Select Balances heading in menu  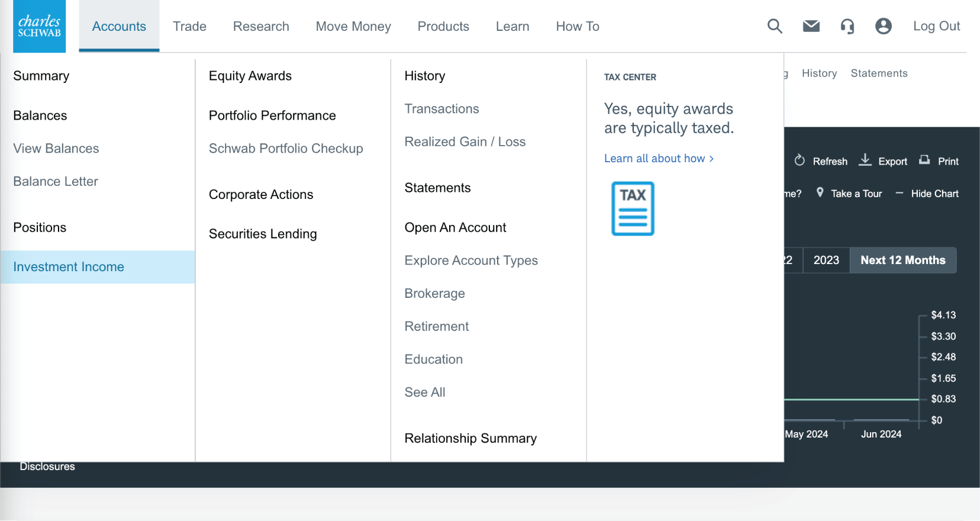pos(40,115)
